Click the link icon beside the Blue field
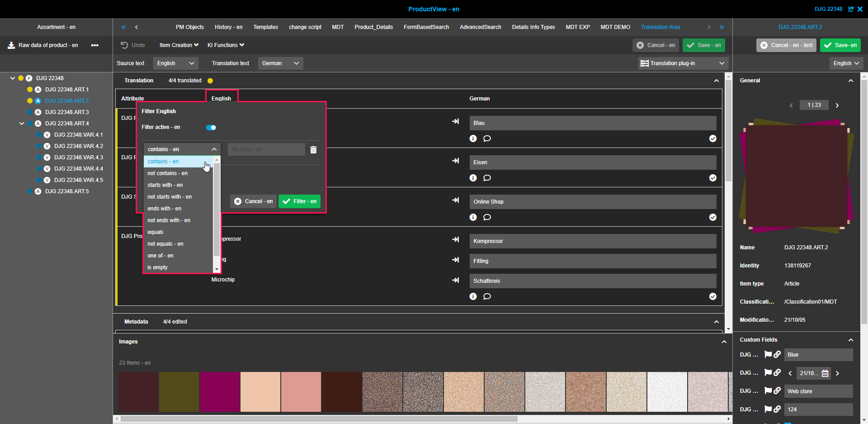 coord(777,355)
